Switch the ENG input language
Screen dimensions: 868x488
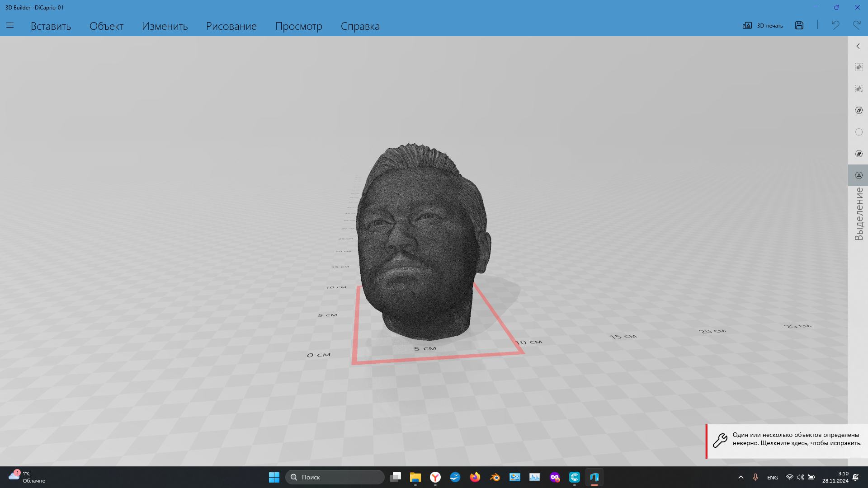(773, 478)
